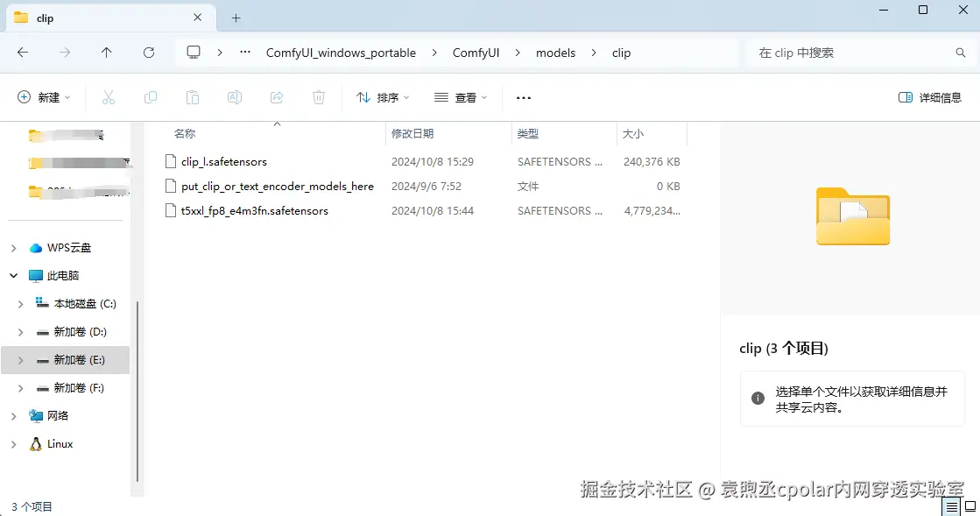Click the put_clip_or_text_encoder_models_here file icon
The width and height of the screenshot is (980, 516).
pyautogui.click(x=171, y=187)
